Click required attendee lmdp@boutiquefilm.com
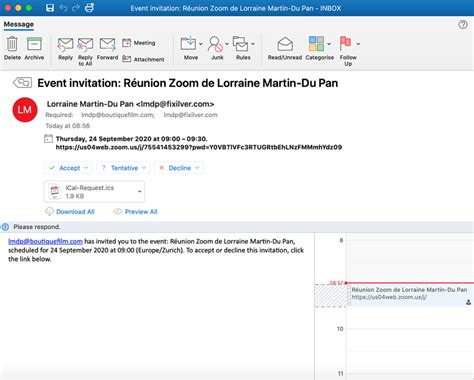Screen dimensions: 474x380 coord(118,115)
